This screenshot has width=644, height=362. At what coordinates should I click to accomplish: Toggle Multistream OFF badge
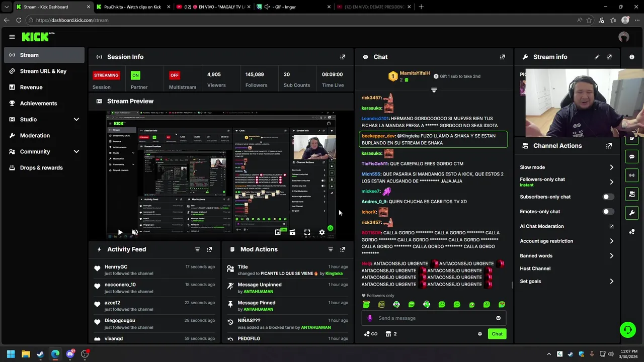coord(175,75)
